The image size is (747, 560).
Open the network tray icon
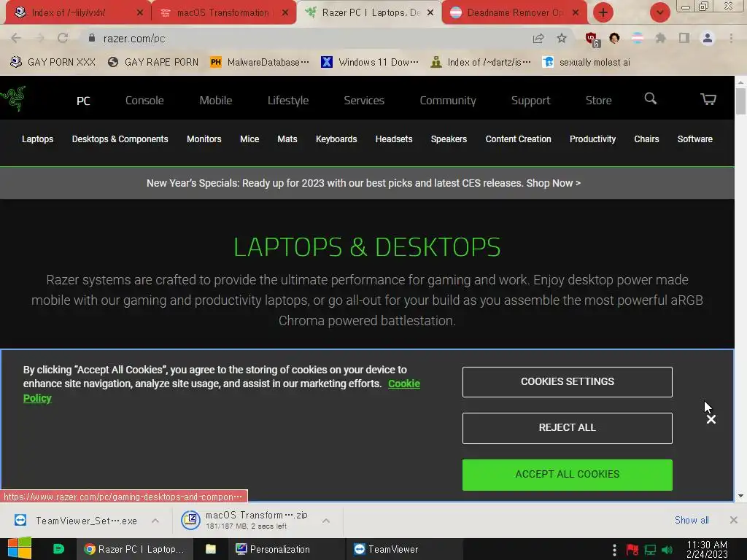coord(650,550)
